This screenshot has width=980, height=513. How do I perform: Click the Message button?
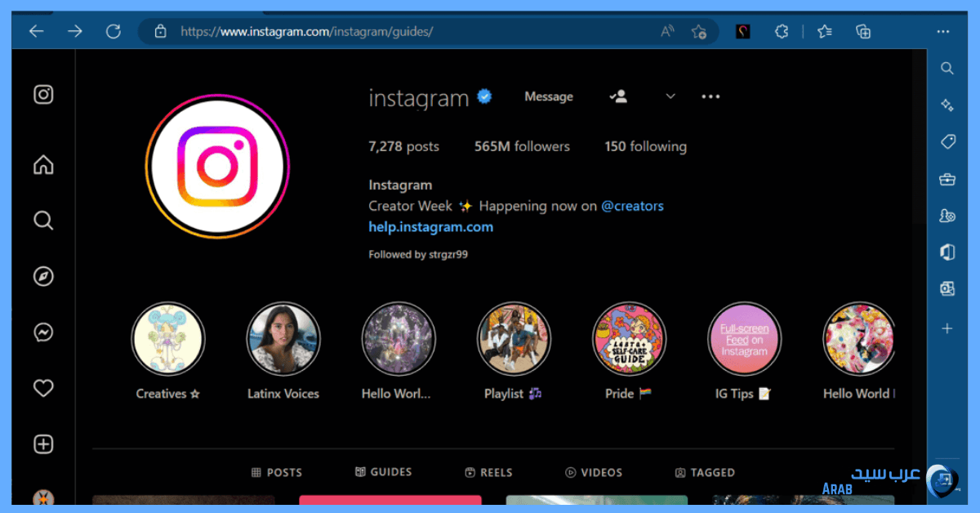click(x=548, y=96)
